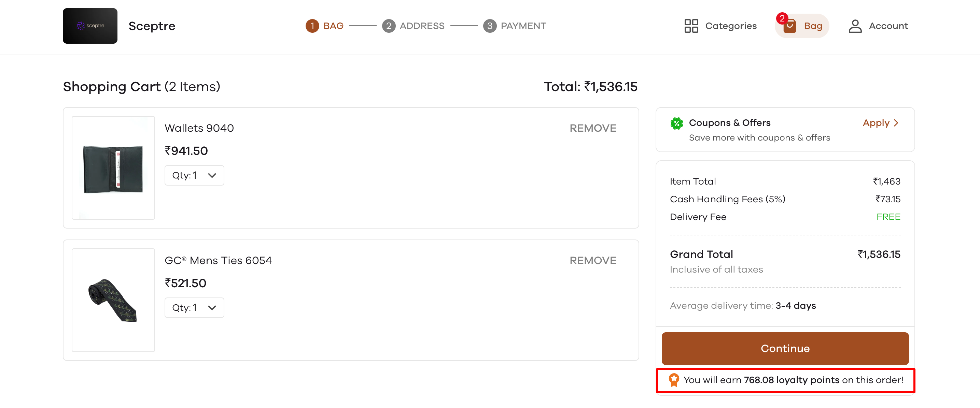The image size is (980, 408).
Task: Click the Account profile icon
Action: (x=855, y=26)
